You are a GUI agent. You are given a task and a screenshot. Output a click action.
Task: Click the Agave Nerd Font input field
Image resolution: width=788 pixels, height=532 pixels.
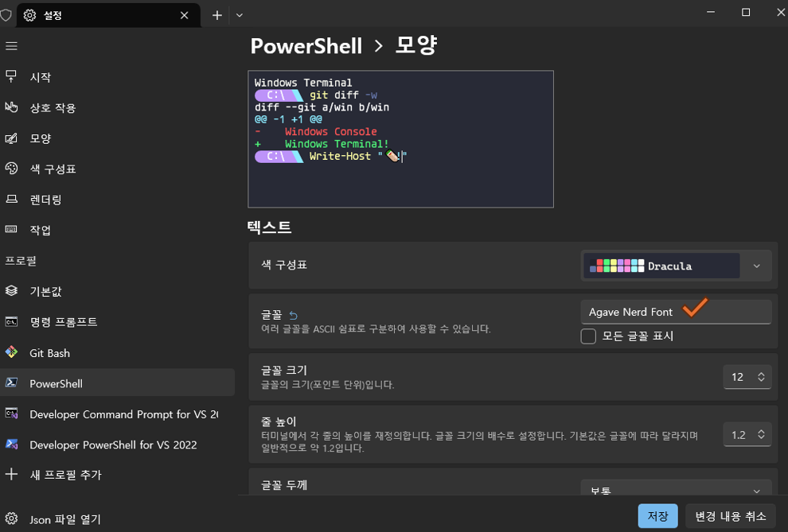(x=677, y=313)
